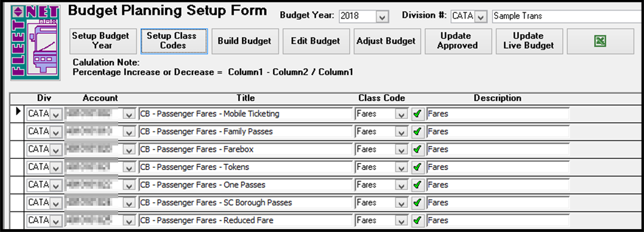
Task: Click the Setup Budget Year button
Action: click(x=101, y=41)
